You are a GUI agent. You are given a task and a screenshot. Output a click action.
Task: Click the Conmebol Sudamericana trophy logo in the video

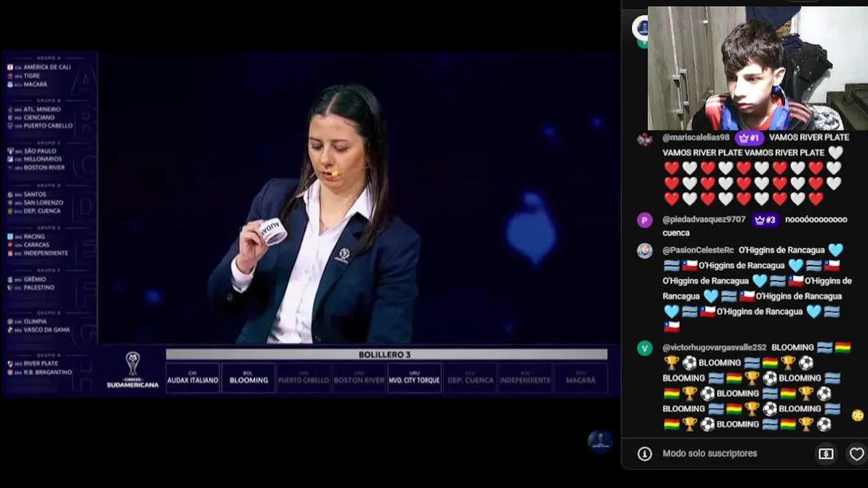point(133,370)
